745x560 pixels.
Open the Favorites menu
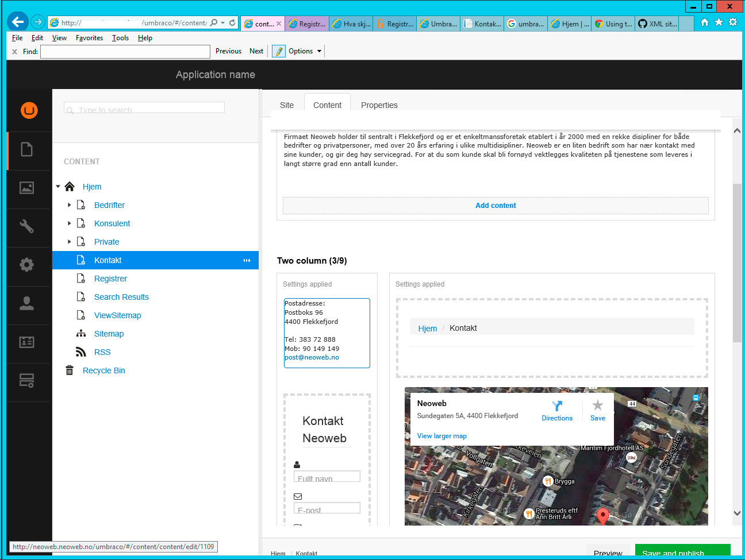point(89,38)
